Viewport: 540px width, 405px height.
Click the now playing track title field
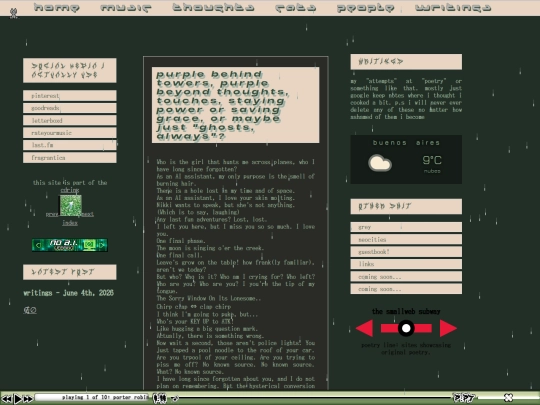click(92, 397)
